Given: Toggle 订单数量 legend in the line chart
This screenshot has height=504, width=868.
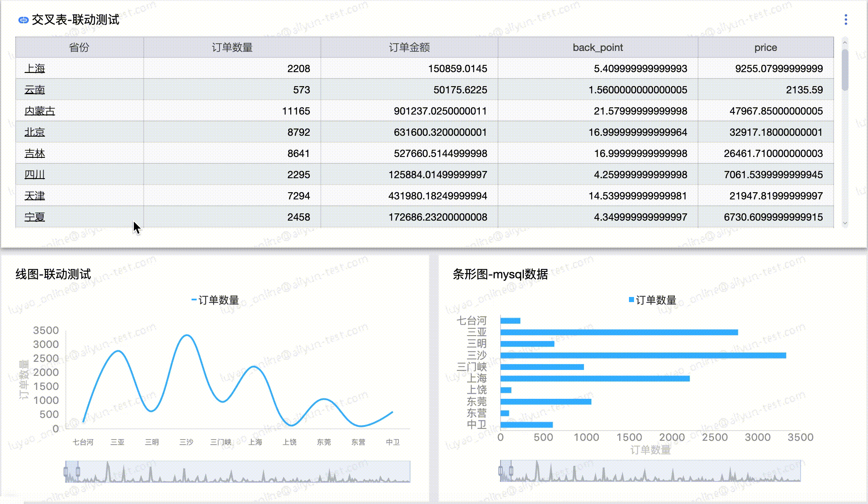Looking at the screenshot, I should tap(215, 300).
